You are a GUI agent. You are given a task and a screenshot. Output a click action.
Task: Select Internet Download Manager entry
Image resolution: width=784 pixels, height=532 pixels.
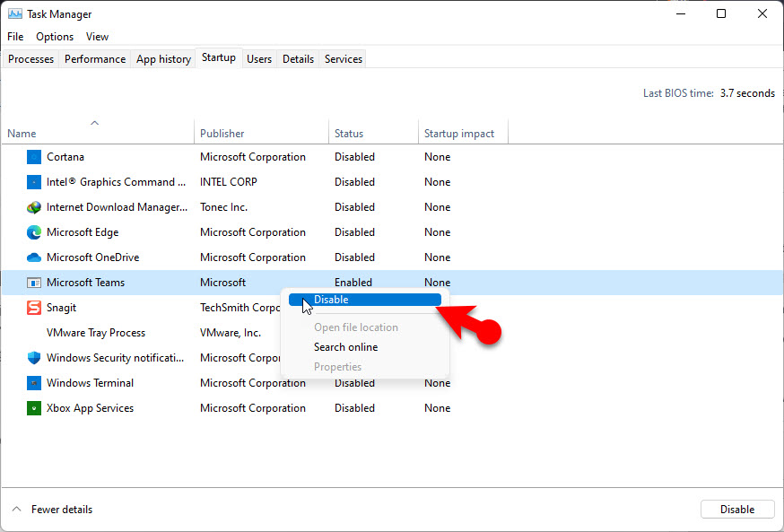coord(117,207)
